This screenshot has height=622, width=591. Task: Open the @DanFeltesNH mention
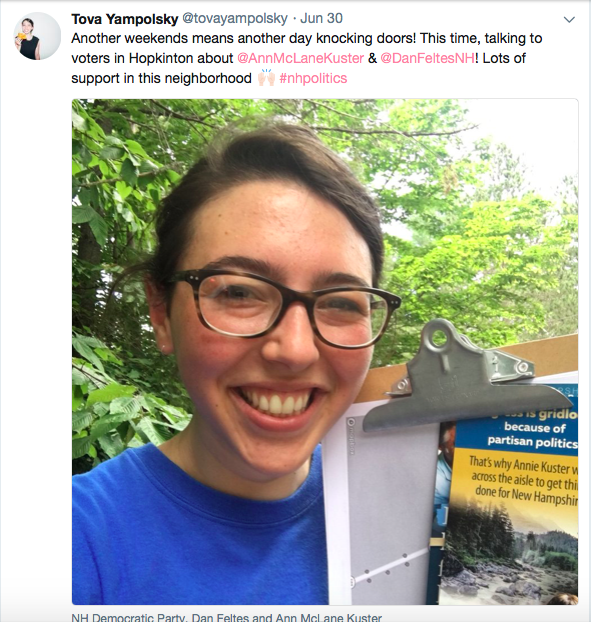tap(427, 58)
